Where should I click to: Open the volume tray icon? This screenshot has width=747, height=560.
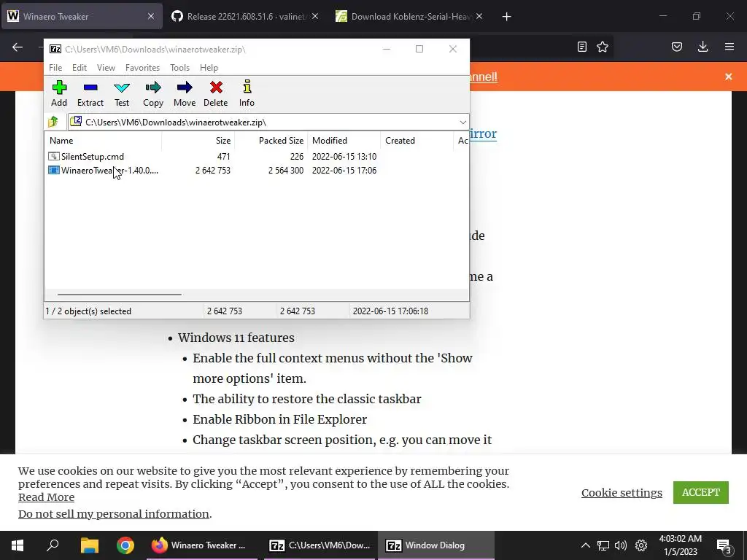click(x=621, y=545)
